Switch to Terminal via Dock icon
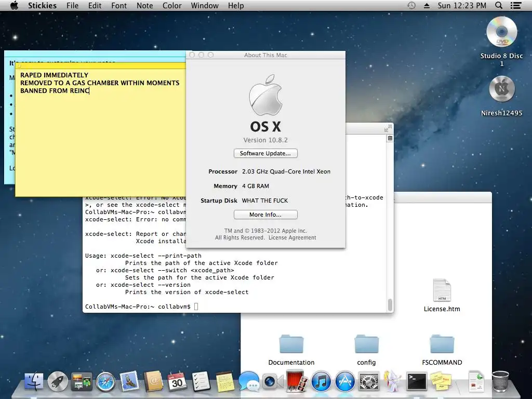 [417, 381]
